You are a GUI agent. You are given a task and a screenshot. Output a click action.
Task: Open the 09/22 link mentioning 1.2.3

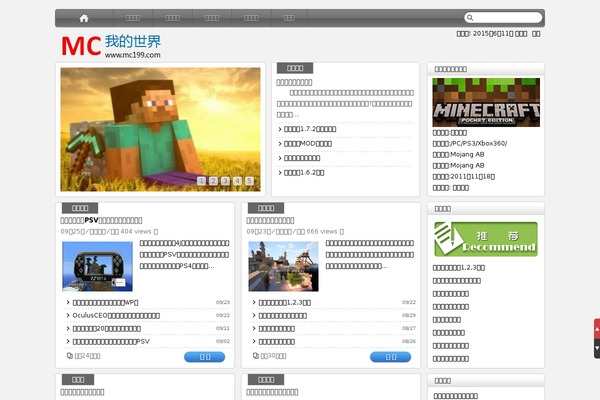pos(285,302)
